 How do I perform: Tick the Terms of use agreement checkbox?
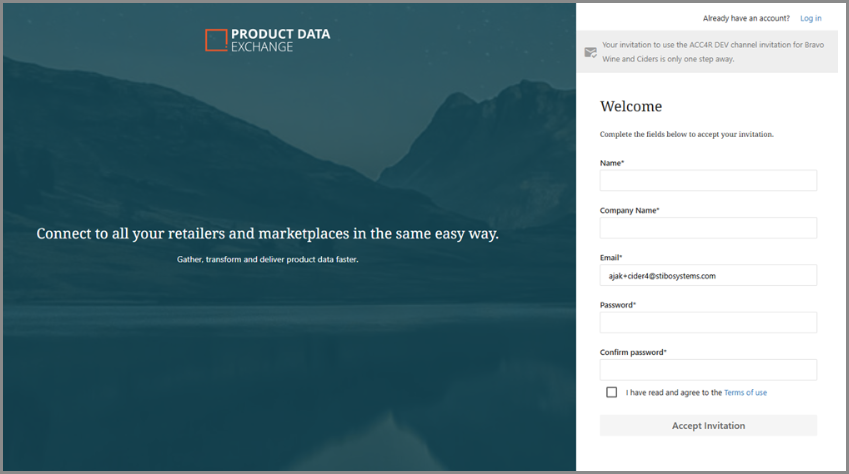coord(611,393)
